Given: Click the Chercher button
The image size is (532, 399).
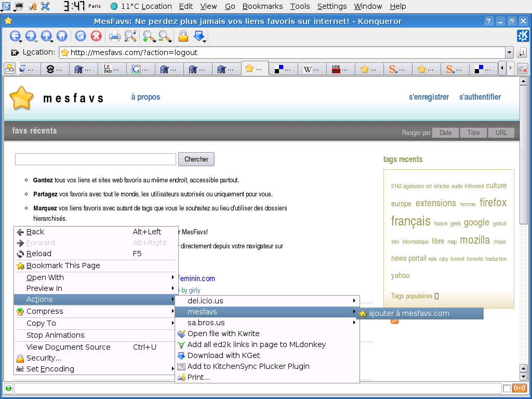Looking at the screenshot, I should pyautogui.click(x=196, y=159).
